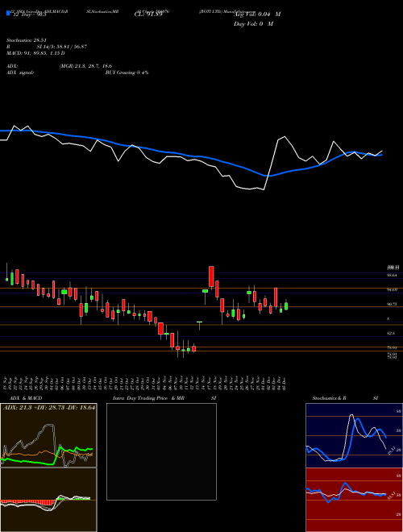403x532 pixels.
Task: Click the 'MACD: 91, 89.85, 1.15 D' line
Action: [35, 53]
